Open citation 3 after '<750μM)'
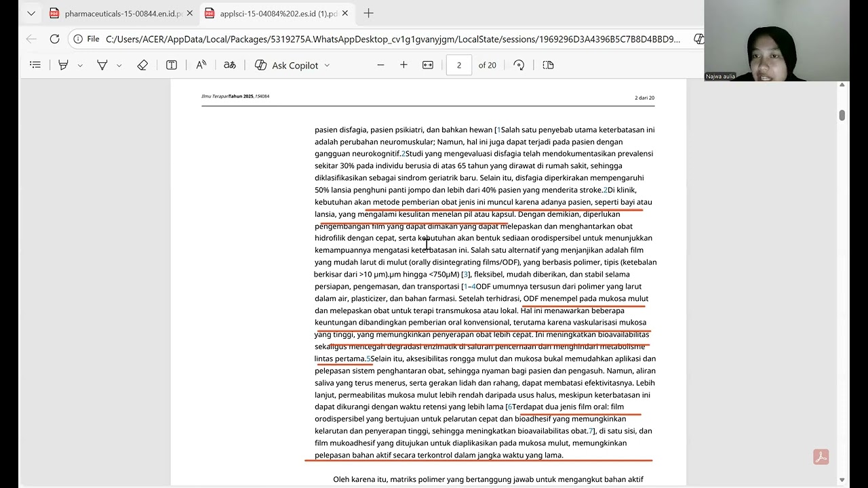 coord(465,274)
